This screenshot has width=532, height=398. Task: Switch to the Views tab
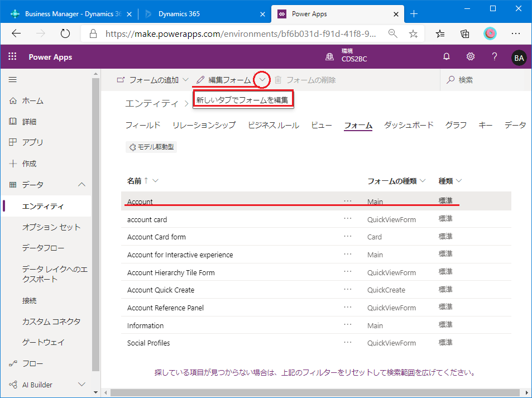[322, 125]
